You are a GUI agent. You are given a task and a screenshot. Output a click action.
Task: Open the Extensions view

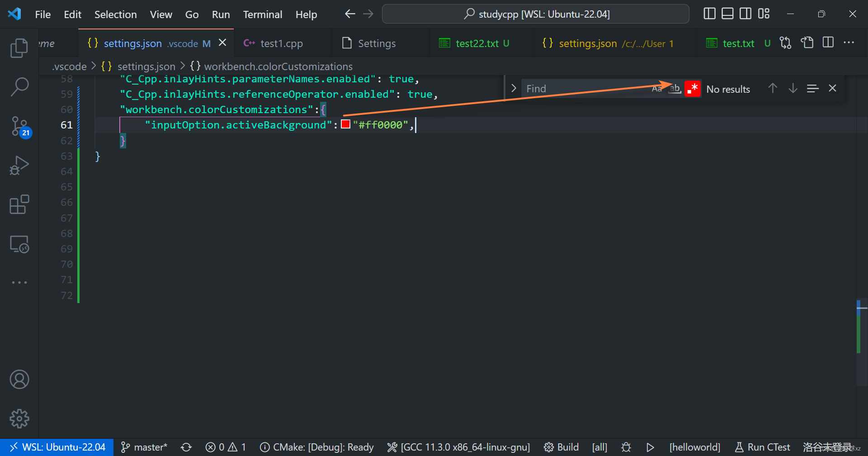pos(19,204)
